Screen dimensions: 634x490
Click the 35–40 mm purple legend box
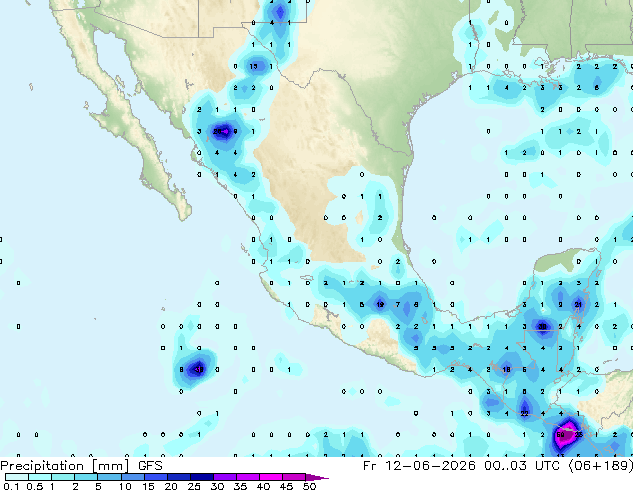(247, 477)
